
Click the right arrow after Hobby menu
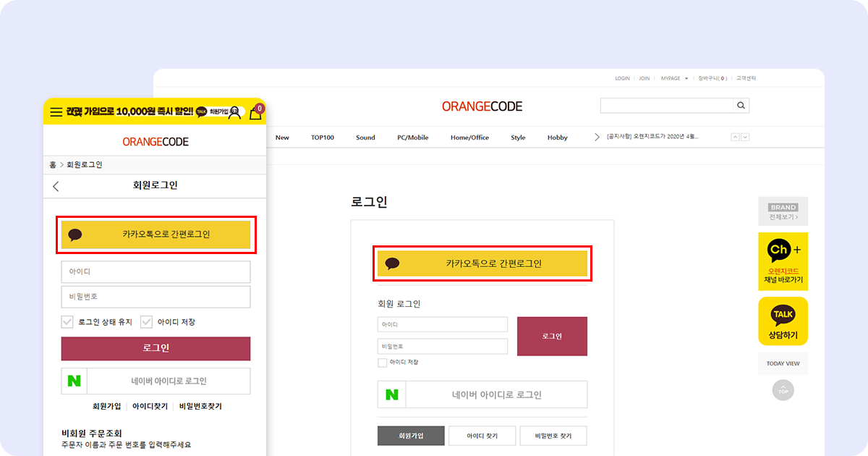click(597, 137)
